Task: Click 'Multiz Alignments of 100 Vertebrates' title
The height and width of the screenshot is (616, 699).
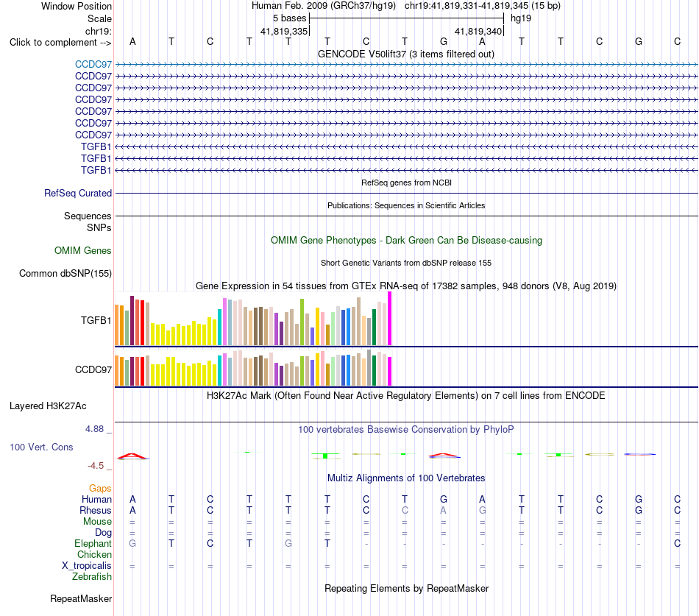Action: click(406, 478)
